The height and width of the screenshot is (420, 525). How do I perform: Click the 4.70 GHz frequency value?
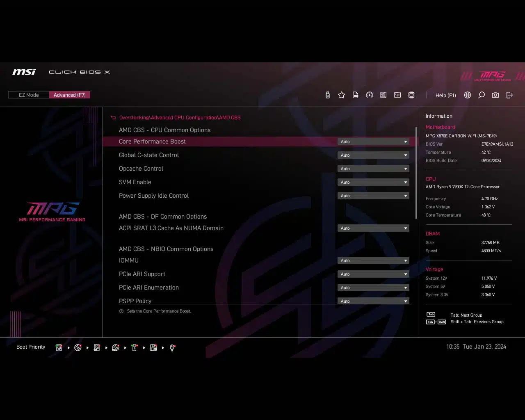[490, 199]
